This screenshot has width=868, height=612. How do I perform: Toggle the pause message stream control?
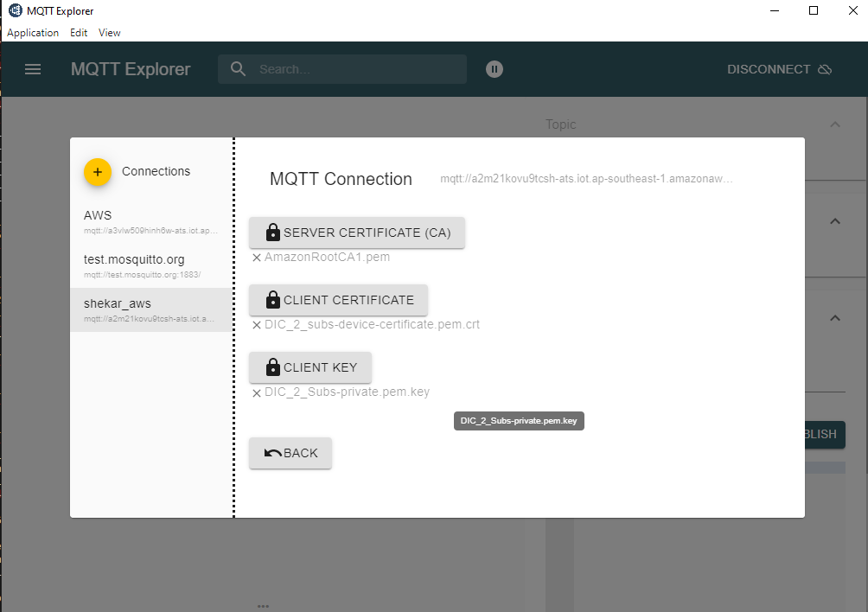[494, 68]
